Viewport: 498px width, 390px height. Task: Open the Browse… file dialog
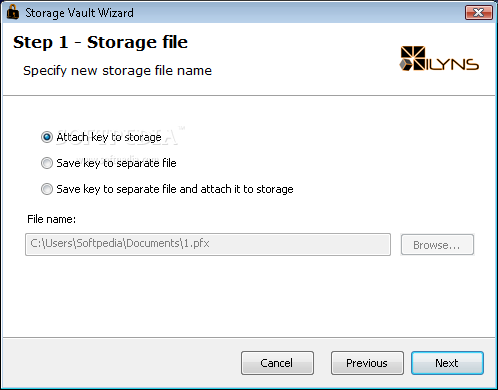tap(437, 245)
